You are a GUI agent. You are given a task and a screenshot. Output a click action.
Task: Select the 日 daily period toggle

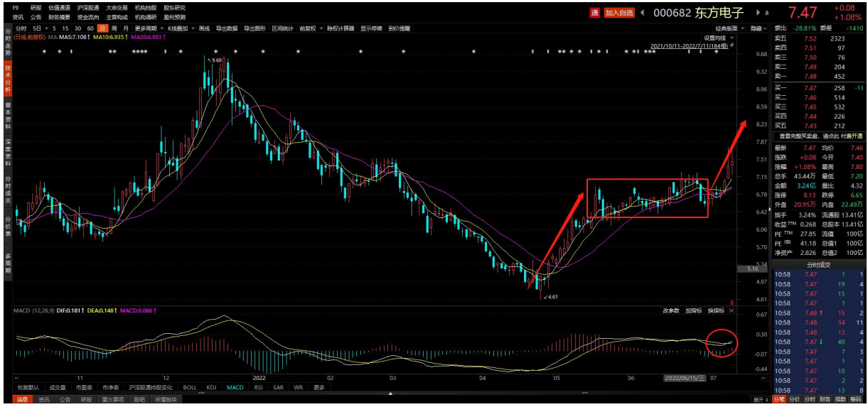point(103,28)
